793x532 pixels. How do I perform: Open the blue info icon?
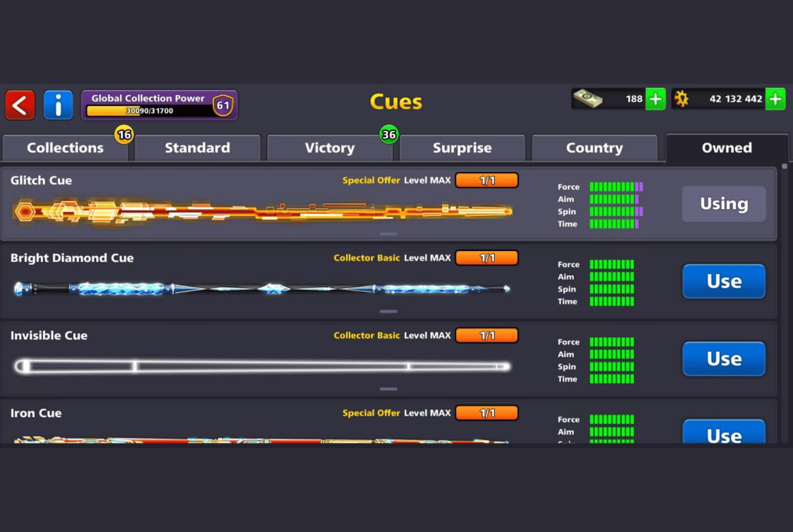click(x=58, y=105)
